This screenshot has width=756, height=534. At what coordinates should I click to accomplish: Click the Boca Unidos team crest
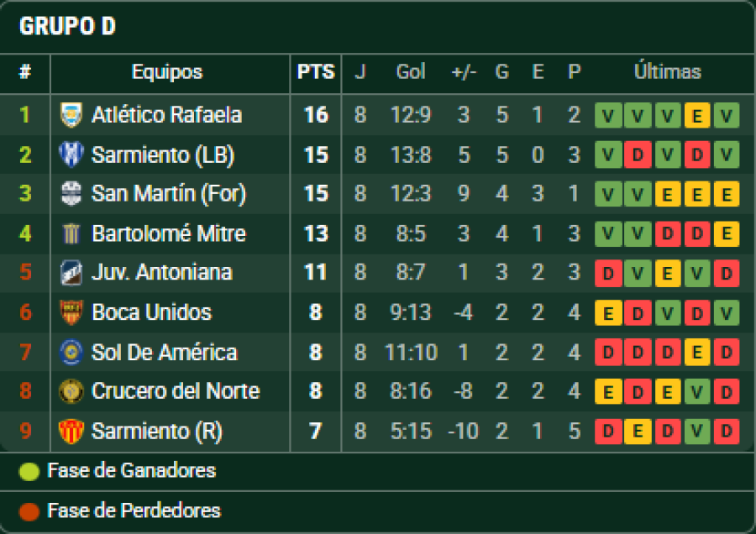[x=71, y=312]
